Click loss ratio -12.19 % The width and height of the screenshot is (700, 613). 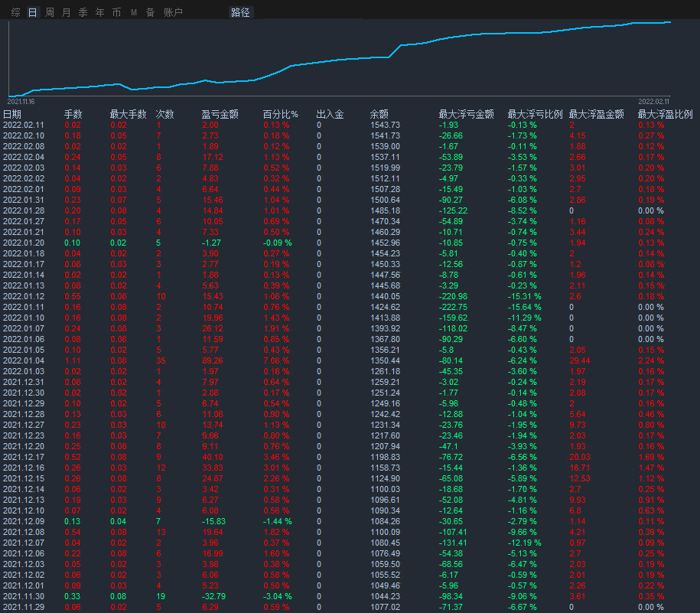[x=525, y=543]
